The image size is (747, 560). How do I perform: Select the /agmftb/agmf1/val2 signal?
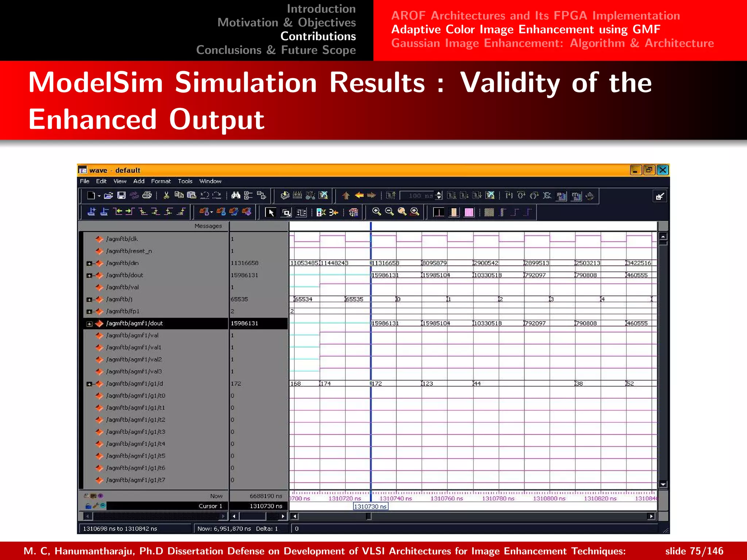click(x=134, y=359)
